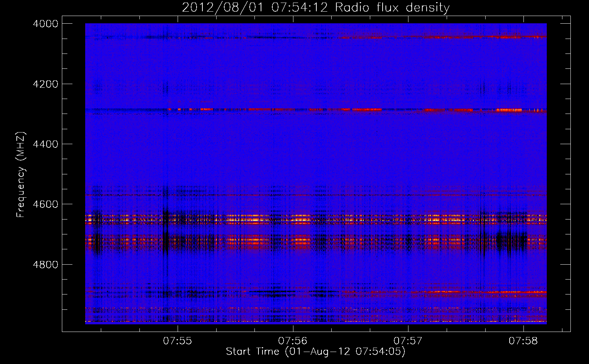This screenshot has height=364, width=589.
Task: Click the "Frequency (MHZ)" axis label
Action: click(x=21, y=175)
